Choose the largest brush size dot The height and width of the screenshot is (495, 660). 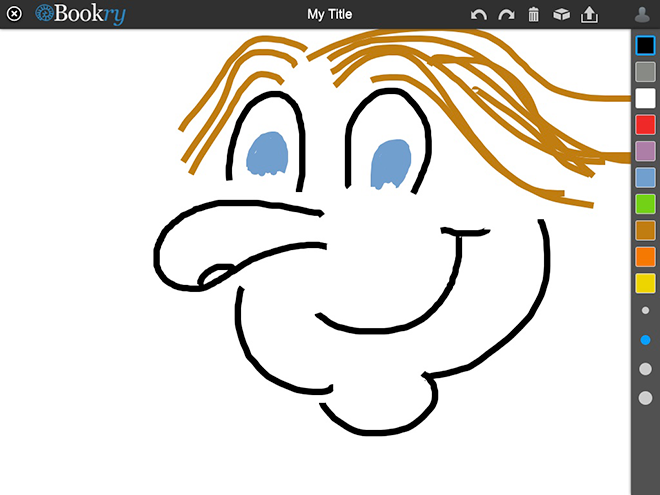[x=645, y=398]
